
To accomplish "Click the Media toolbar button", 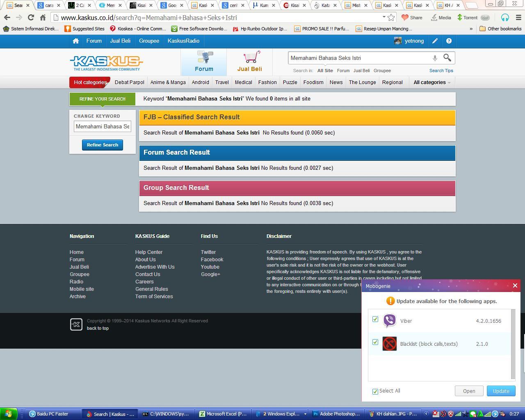I will click(x=441, y=18).
